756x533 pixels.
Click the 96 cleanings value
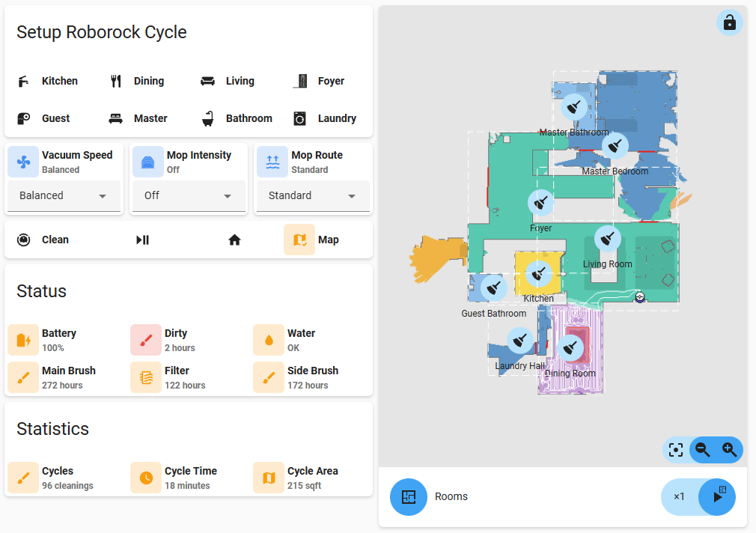pyautogui.click(x=67, y=486)
